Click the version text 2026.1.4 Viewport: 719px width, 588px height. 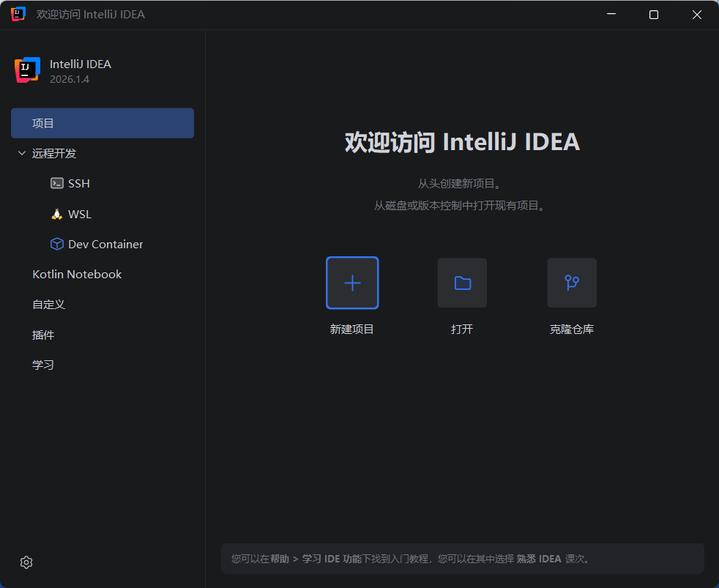click(70, 79)
